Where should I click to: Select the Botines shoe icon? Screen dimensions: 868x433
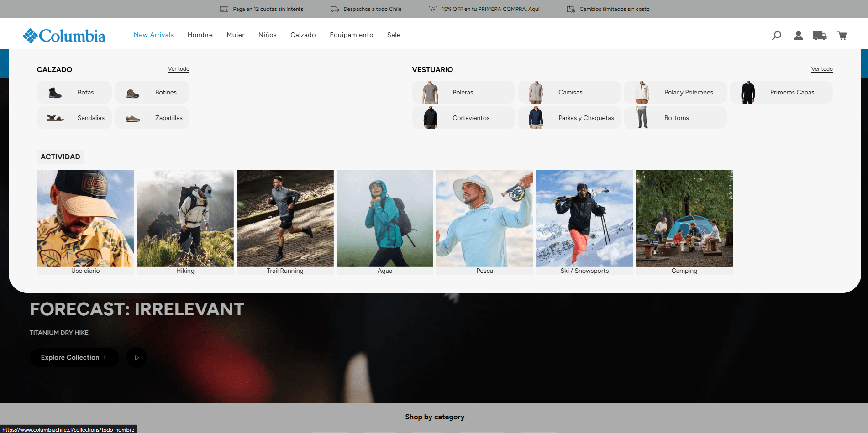click(x=132, y=94)
